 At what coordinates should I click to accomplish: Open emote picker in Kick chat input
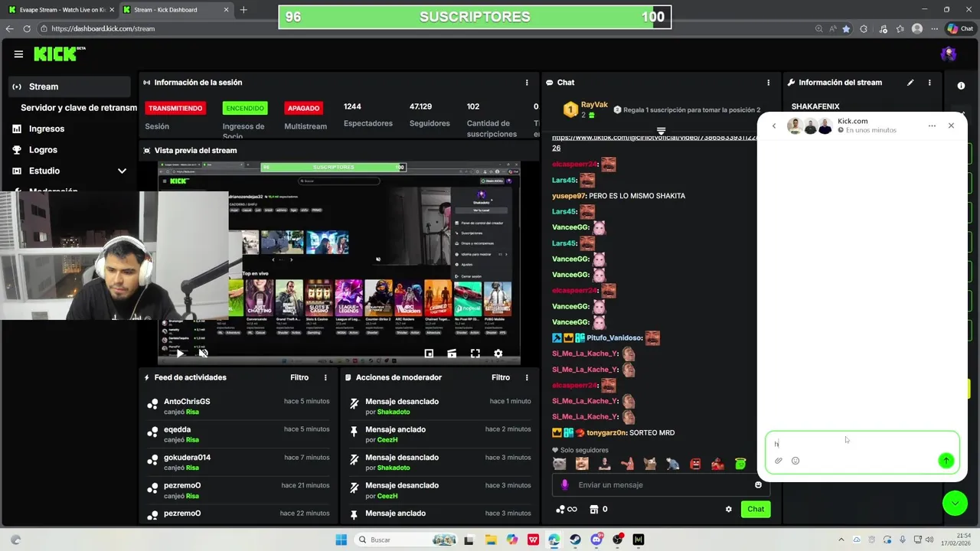point(758,484)
